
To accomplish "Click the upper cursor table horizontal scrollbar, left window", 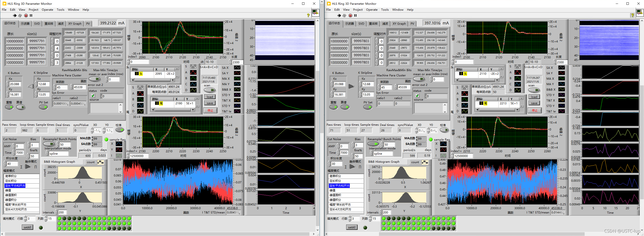I will (x=153, y=80).
